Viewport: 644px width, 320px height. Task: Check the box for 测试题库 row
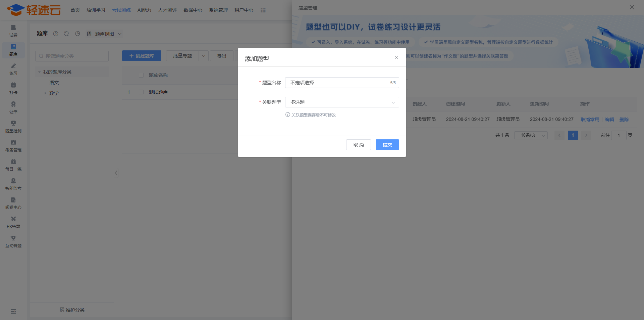(x=141, y=92)
